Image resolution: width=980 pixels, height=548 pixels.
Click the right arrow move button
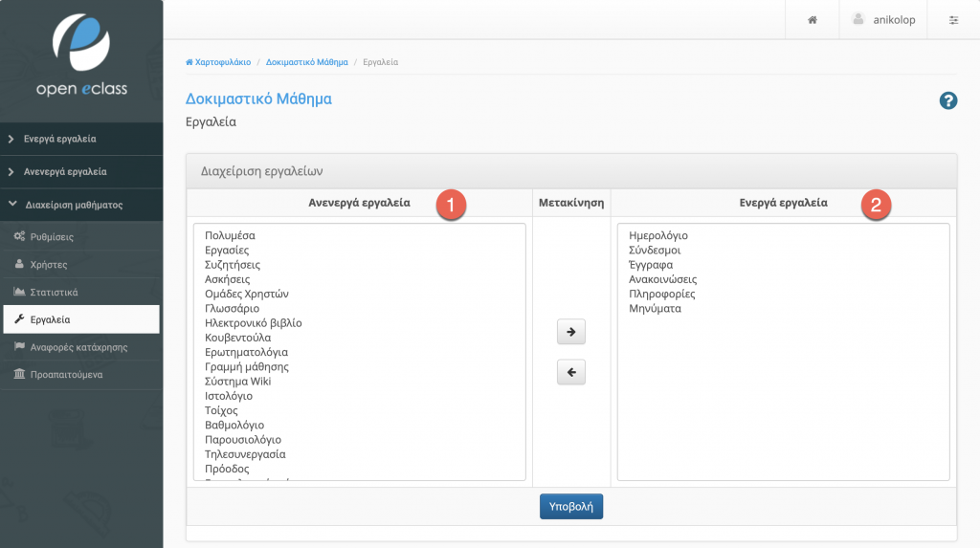click(x=570, y=332)
